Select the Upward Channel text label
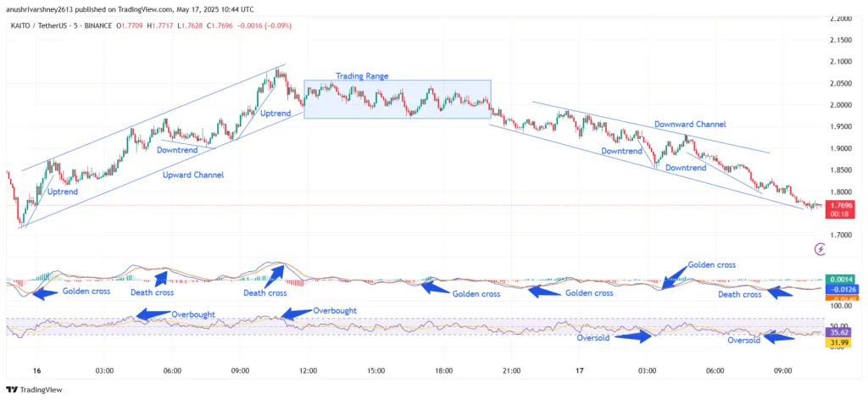Viewport: 868px width, 400px height. click(x=193, y=175)
